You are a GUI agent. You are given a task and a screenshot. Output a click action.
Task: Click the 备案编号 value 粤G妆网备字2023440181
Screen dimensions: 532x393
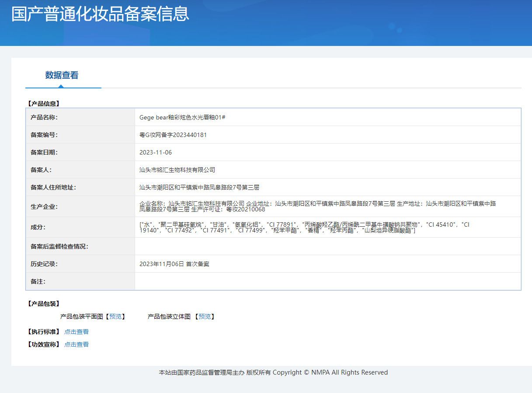(173, 135)
